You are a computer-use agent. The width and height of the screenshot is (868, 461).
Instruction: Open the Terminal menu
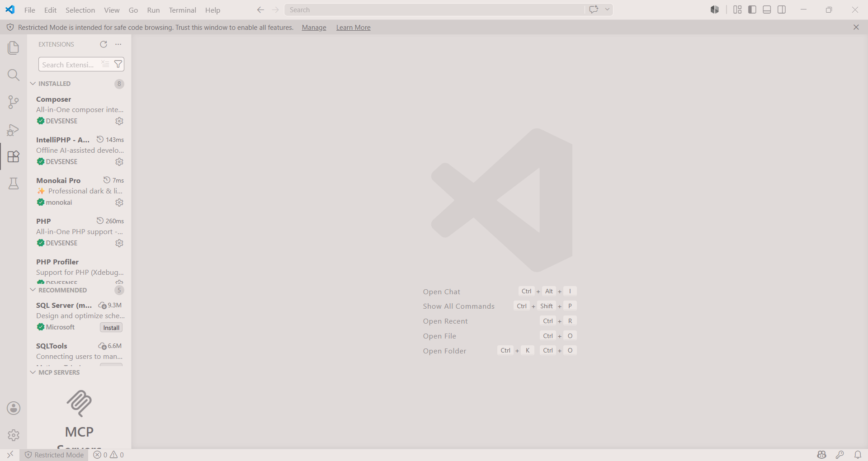(183, 10)
